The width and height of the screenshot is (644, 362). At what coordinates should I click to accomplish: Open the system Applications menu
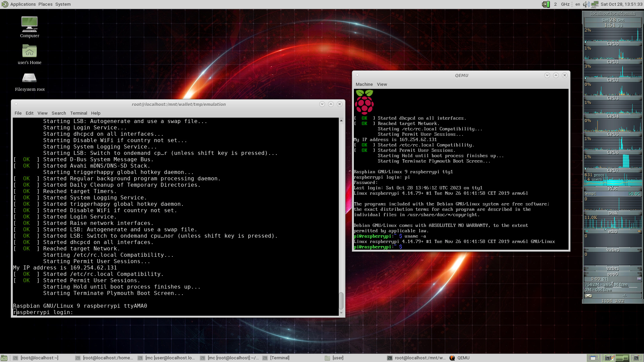23,4
